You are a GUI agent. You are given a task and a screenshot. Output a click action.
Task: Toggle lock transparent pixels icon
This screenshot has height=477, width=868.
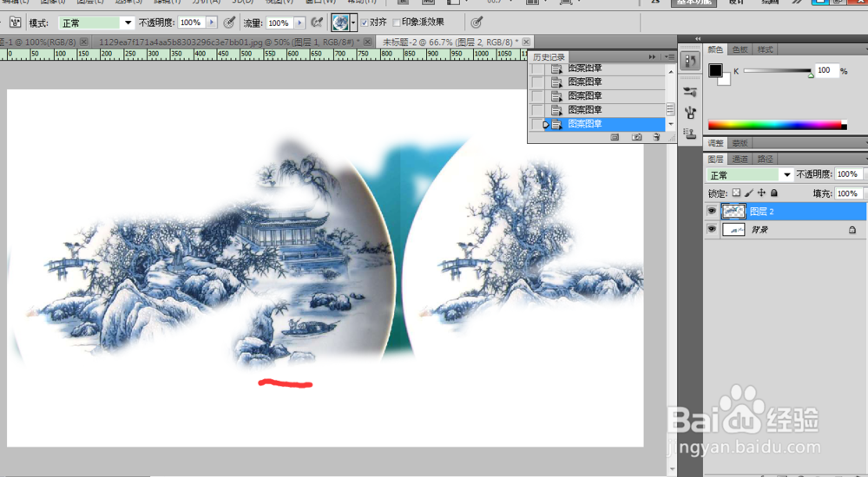[736, 193]
